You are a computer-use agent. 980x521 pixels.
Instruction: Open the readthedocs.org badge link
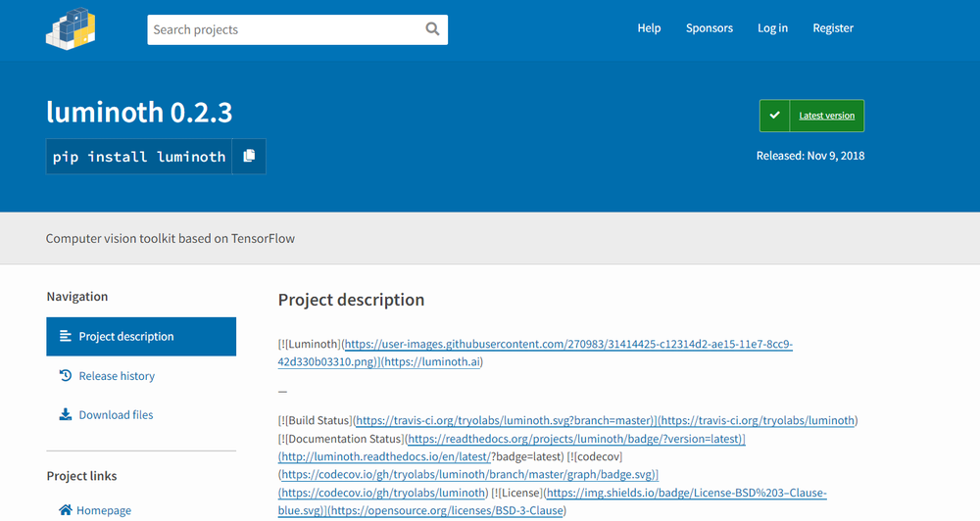coord(575,439)
